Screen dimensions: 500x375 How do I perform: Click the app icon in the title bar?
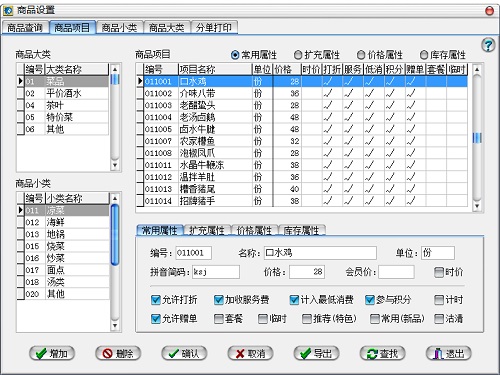[x=8, y=11]
